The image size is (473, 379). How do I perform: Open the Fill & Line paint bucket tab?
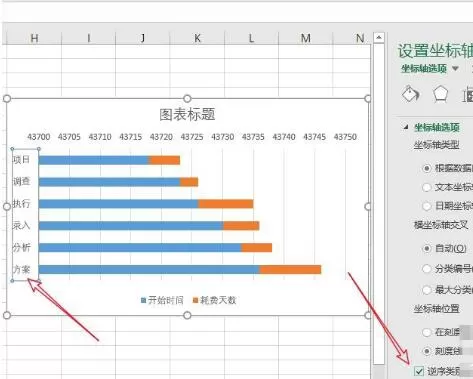[x=410, y=94]
